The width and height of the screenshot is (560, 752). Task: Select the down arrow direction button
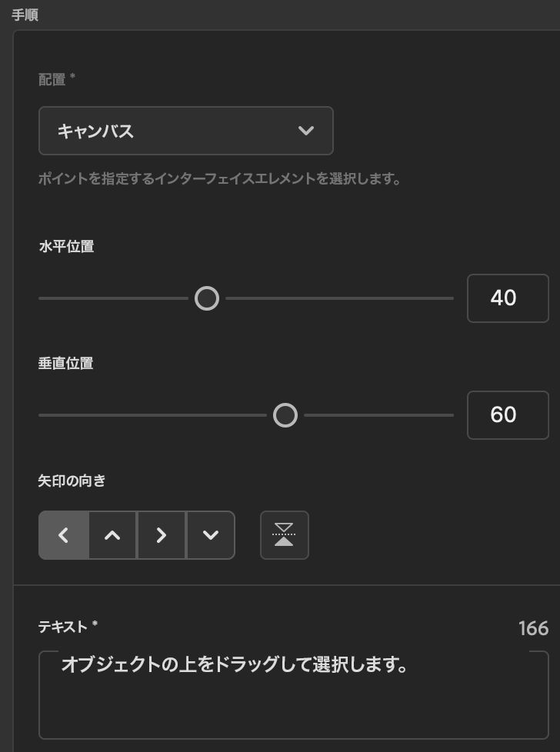click(x=210, y=535)
